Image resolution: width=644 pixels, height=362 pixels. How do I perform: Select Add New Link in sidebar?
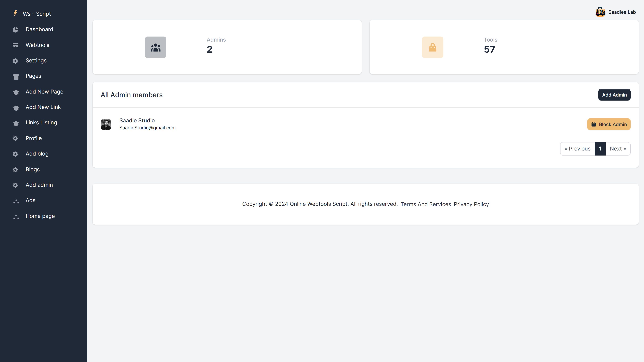(43, 107)
